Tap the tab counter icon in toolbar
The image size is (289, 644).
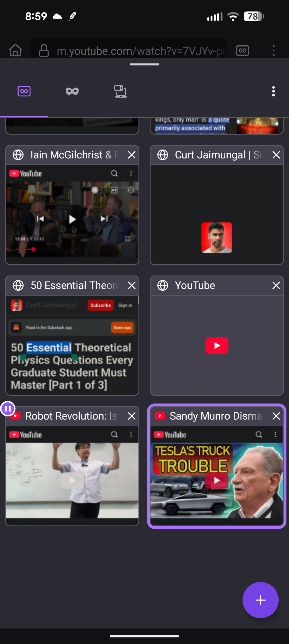pos(243,51)
